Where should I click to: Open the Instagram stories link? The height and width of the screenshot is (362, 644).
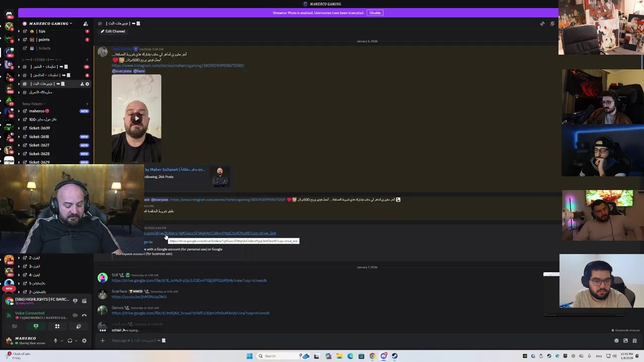pos(178,65)
